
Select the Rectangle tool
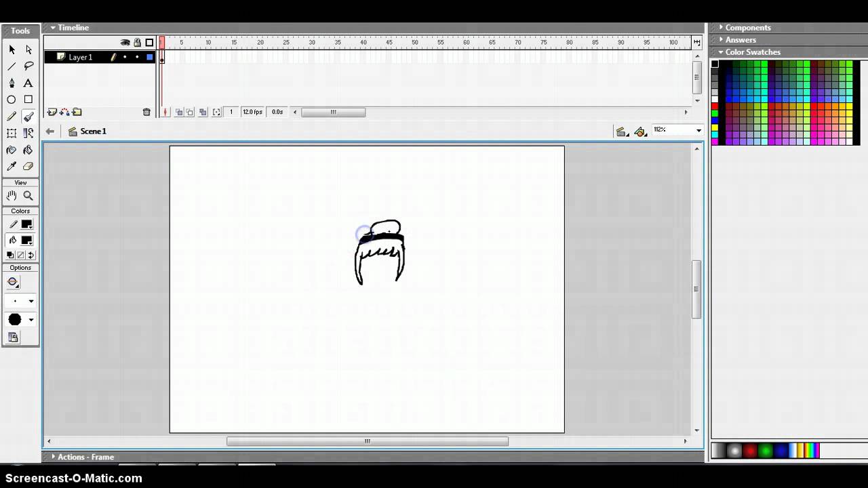(28, 100)
